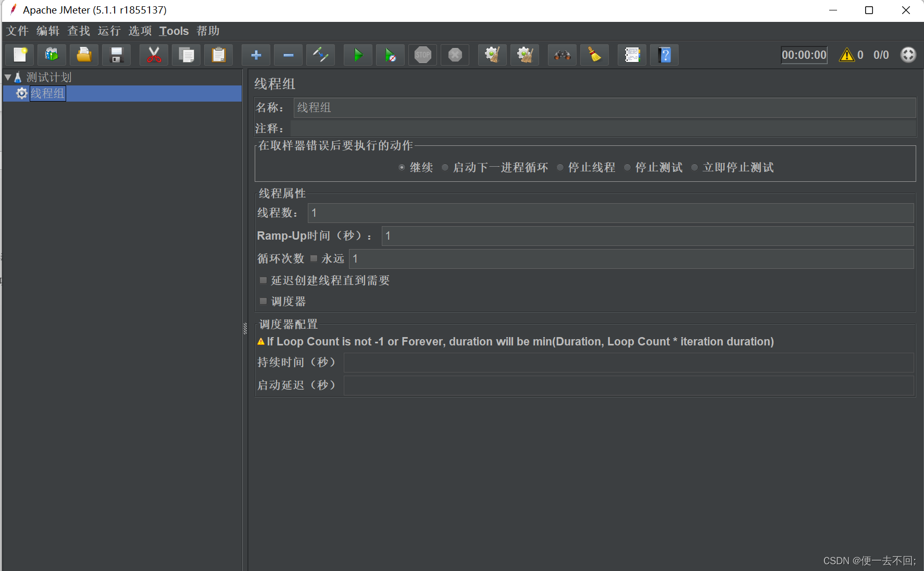Click the yellow warning log icon
The image size is (924, 571).
tap(847, 55)
